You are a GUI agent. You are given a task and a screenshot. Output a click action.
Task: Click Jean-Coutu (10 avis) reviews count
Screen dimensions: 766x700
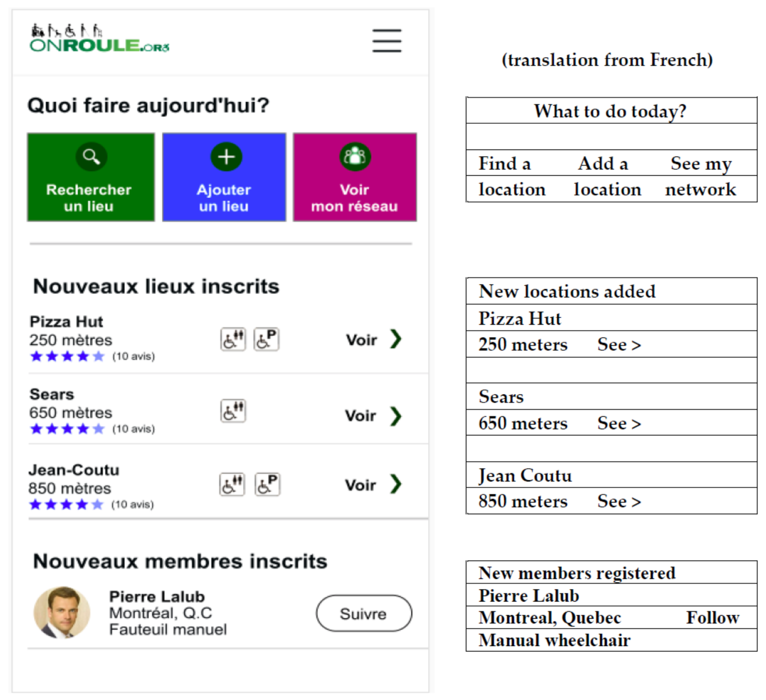132,505
